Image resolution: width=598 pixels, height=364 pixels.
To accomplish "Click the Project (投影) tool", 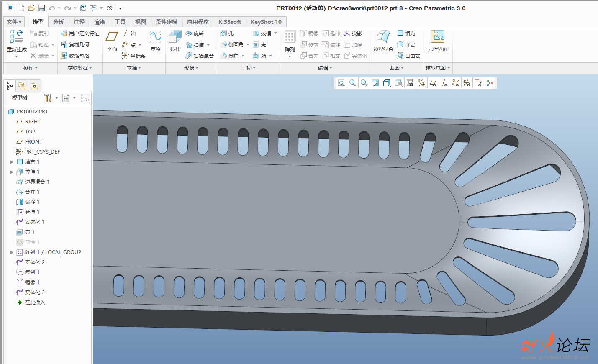I will pos(353,33).
